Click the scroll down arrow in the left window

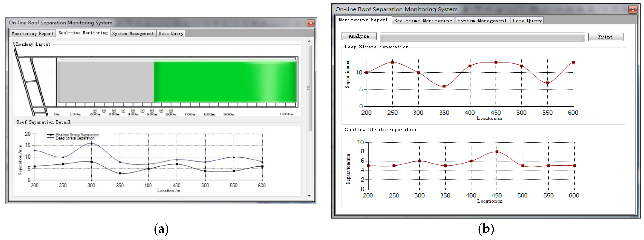[x=309, y=196]
